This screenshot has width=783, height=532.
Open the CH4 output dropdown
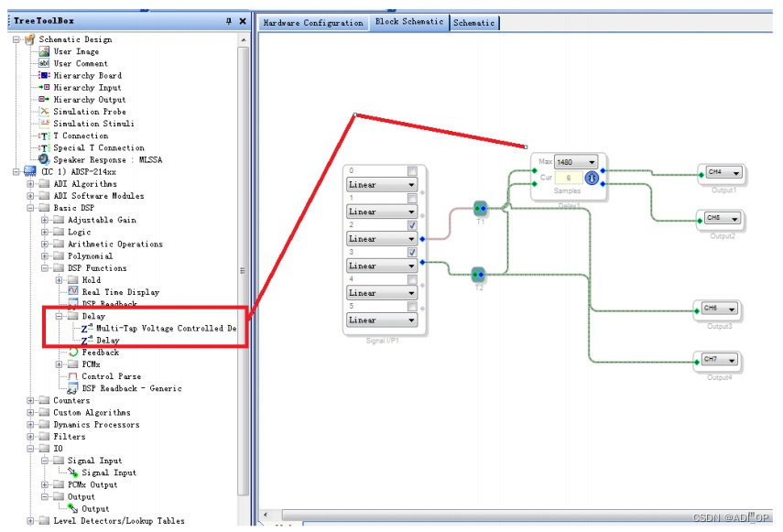tap(724, 173)
